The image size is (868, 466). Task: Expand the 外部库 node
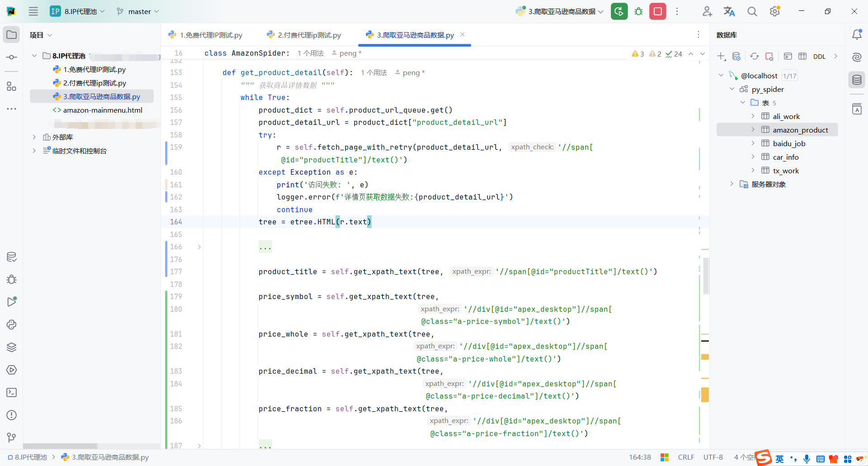pos(34,137)
